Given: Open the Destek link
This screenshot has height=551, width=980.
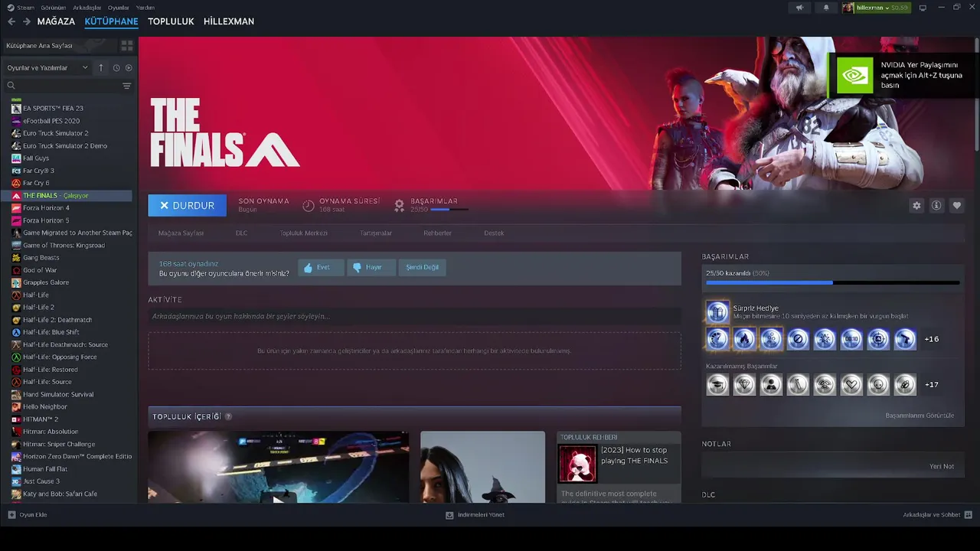Looking at the screenshot, I should (x=494, y=233).
